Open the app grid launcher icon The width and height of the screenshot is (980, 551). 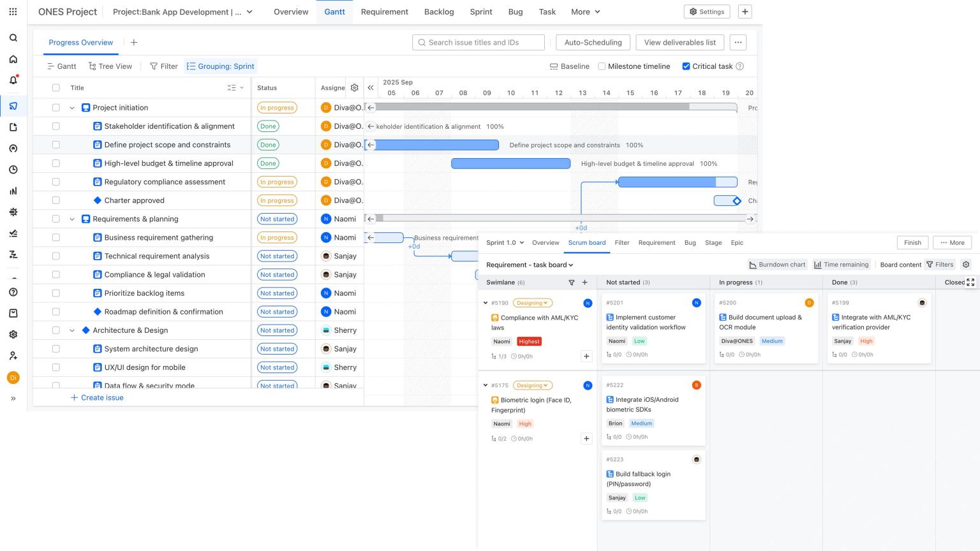click(x=13, y=11)
